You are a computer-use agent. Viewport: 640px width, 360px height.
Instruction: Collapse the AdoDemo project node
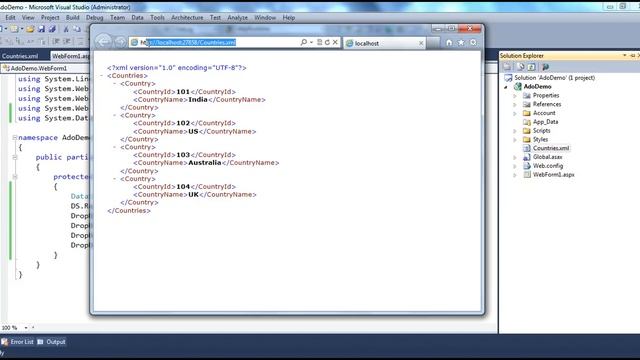(x=506, y=87)
